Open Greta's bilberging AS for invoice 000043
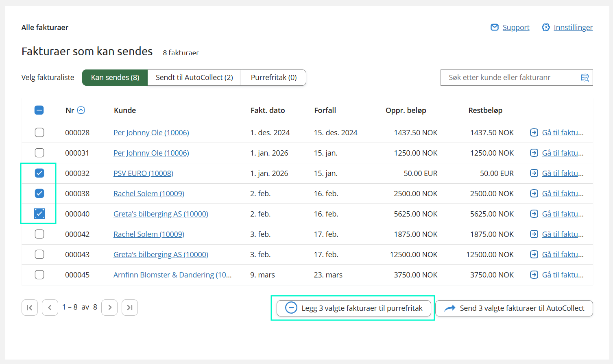Image resolution: width=613 pixels, height=364 pixels. click(x=161, y=254)
